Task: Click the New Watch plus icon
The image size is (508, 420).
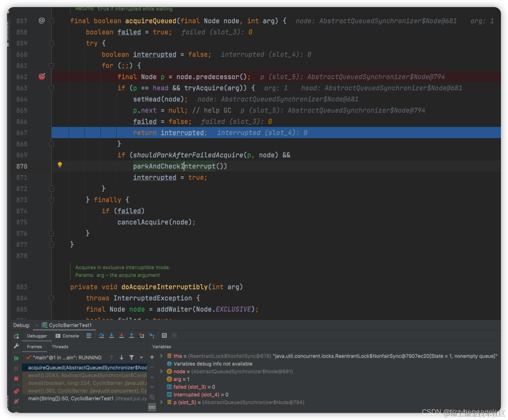Action: point(152,358)
